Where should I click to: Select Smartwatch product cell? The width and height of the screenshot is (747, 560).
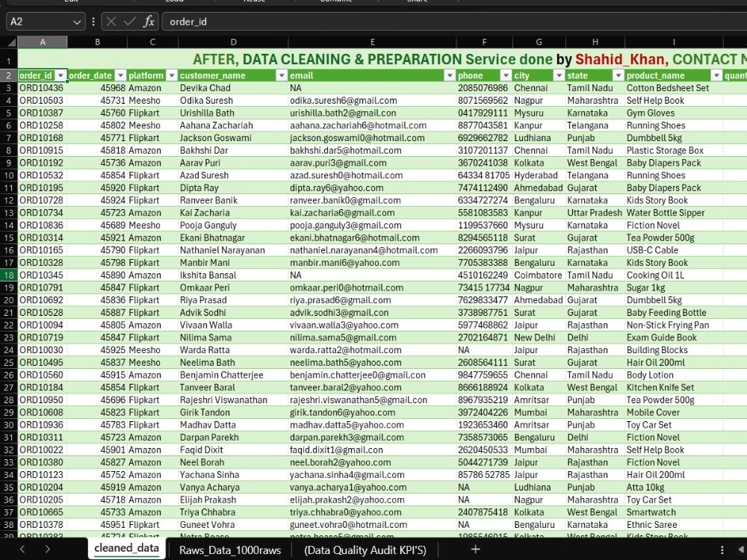point(674,512)
